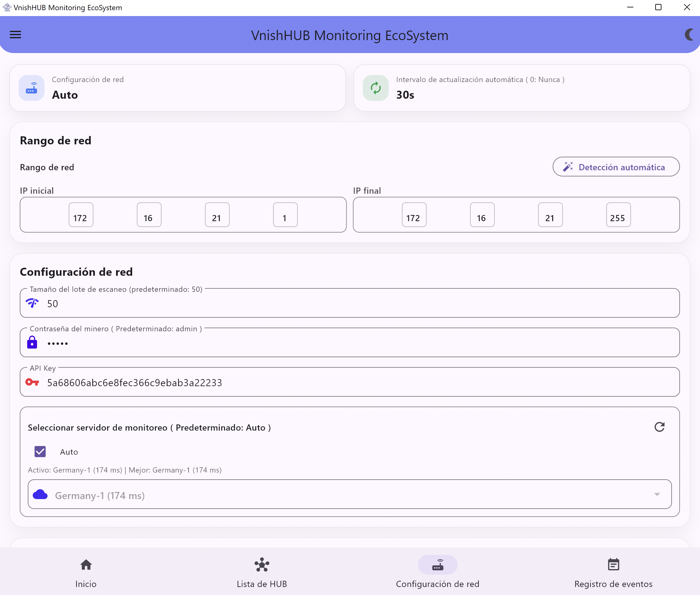700x595 pixels.
Task: Click the event log calendar icon
Action: 614,564
